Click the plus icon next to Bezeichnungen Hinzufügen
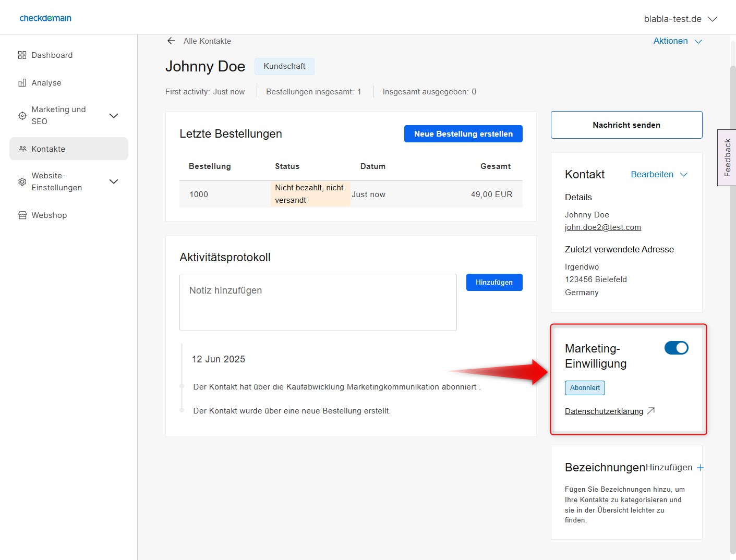 tap(700, 468)
